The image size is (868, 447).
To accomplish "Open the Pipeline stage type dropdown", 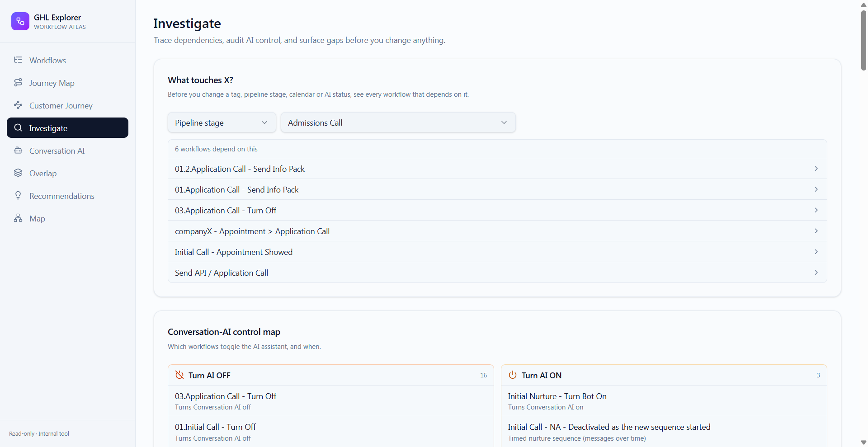I will (x=222, y=122).
